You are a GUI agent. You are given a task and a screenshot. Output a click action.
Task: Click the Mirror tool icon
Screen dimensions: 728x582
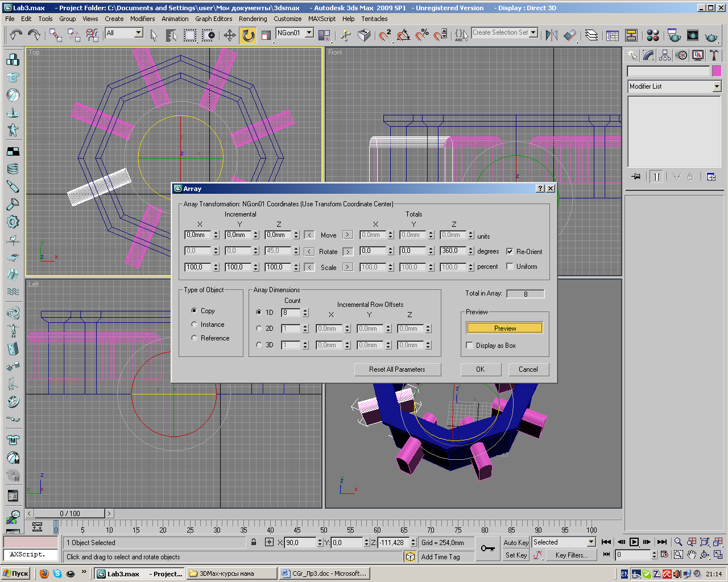(x=551, y=35)
